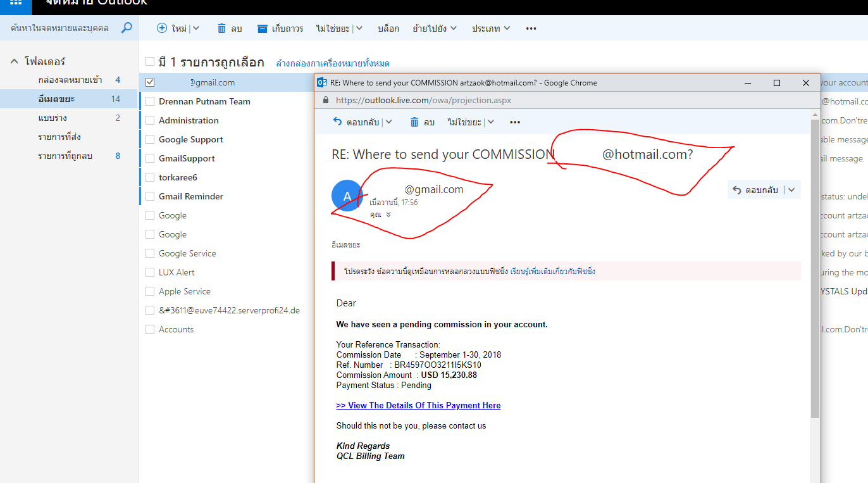Open the New (ใหม่) dropdown arrow
Image resolution: width=868 pixels, height=483 pixels.
coord(196,28)
